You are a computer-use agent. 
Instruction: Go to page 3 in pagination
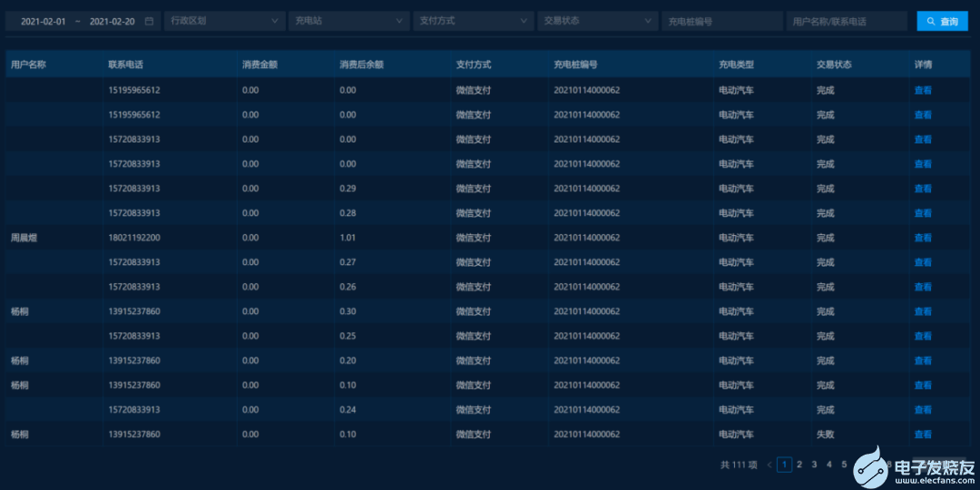(x=814, y=465)
